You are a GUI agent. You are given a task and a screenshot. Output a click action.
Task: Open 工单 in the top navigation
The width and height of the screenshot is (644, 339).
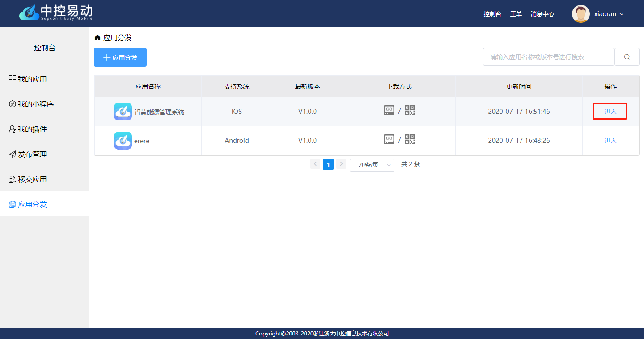pyautogui.click(x=516, y=14)
